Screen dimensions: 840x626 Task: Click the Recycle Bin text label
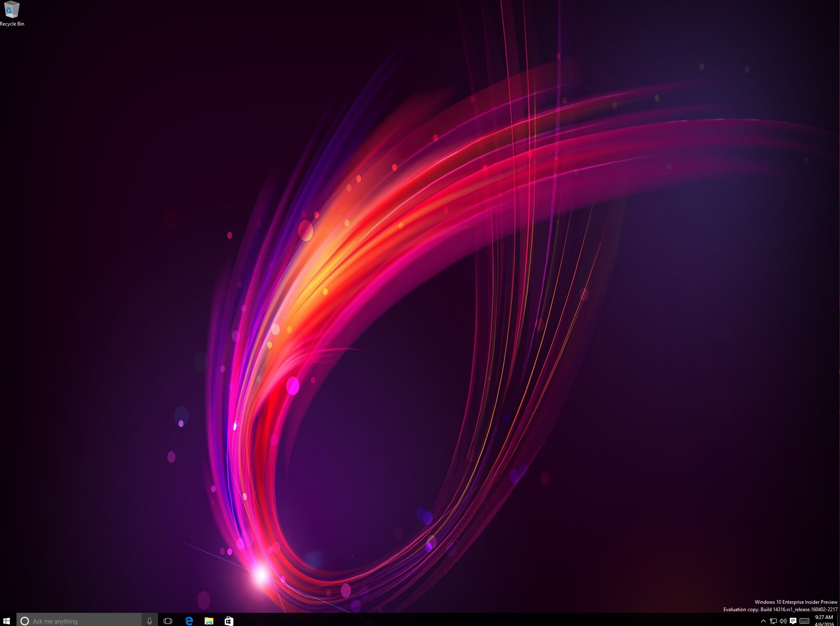12,24
